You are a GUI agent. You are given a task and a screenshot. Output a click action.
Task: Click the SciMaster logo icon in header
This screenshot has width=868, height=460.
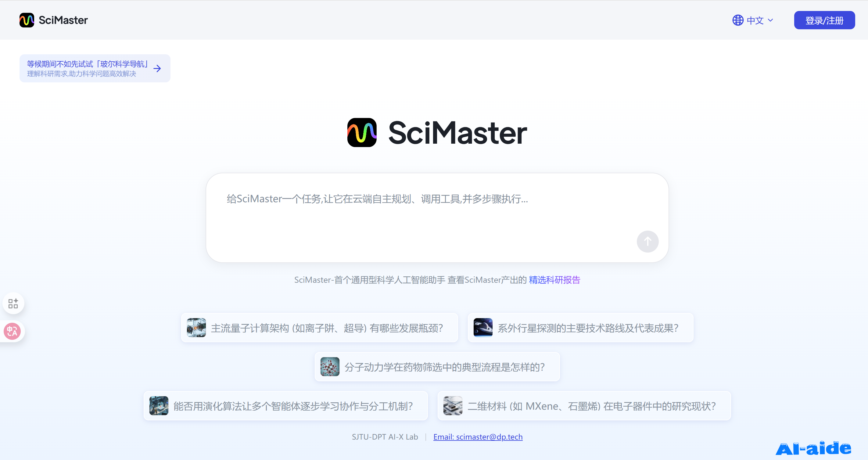(27, 20)
